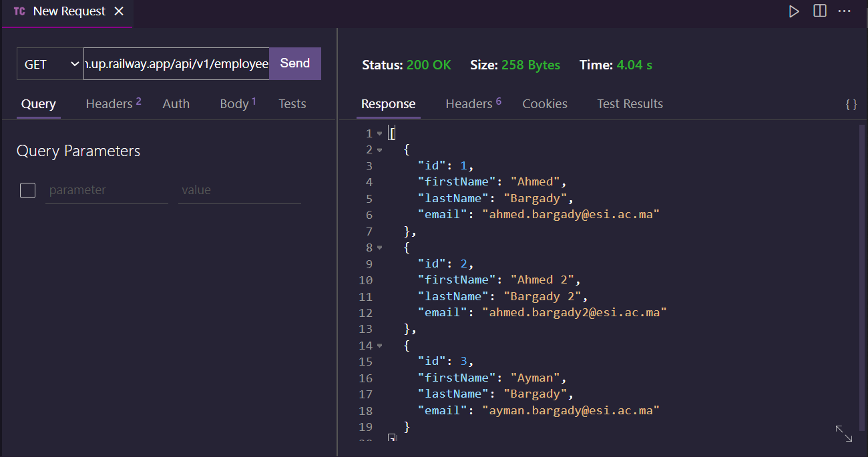Click the {} format icon near Test Results
Viewport: 868px width, 457px height.
851,103
